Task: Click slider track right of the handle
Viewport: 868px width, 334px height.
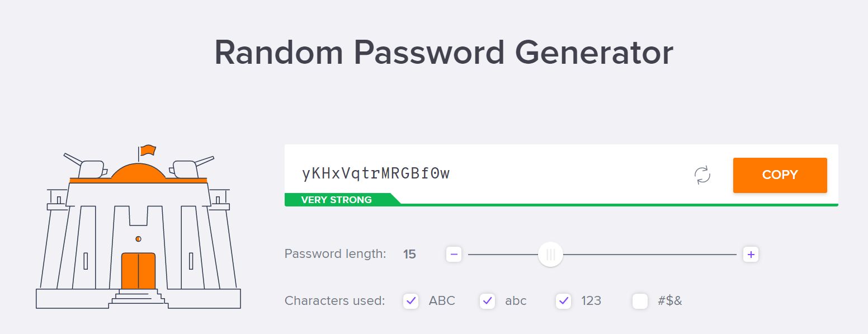Action: coord(649,255)
